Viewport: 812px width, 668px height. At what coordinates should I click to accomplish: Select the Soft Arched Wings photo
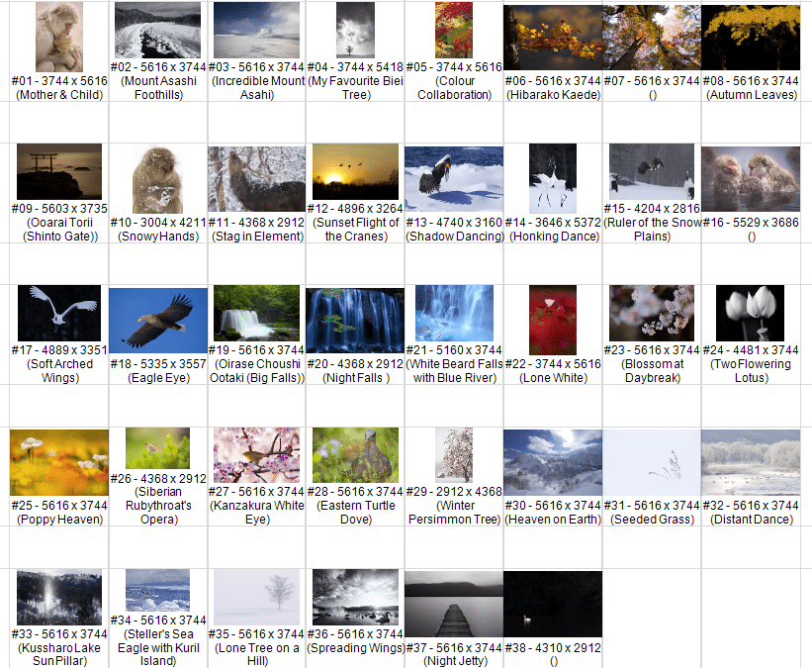point(58,313)
